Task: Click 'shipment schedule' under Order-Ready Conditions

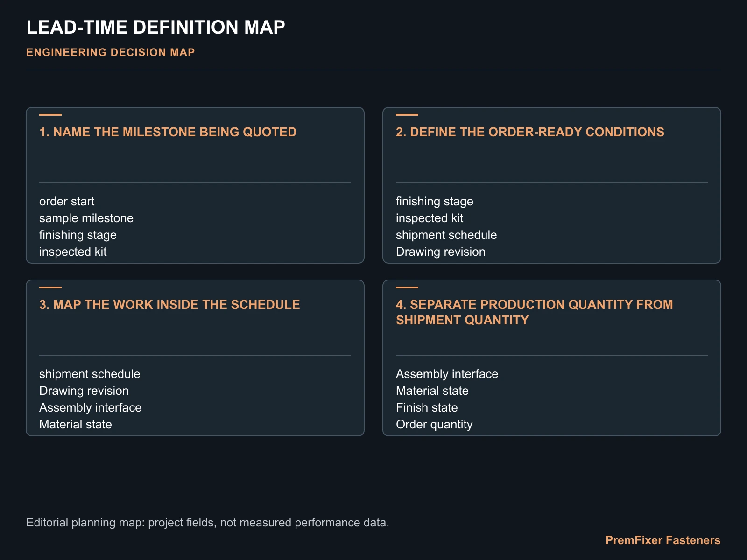Action: coord(446,235)
